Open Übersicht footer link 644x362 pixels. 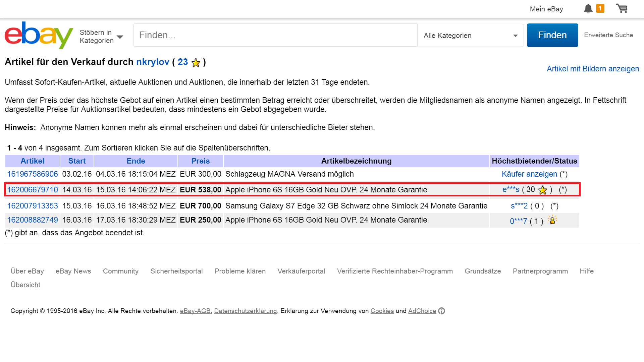pos(25,285)
